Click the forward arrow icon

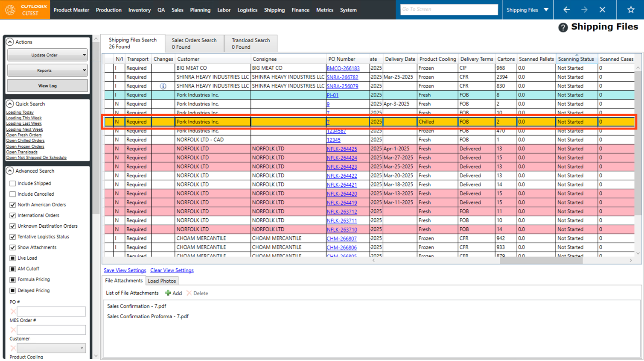[584, 10]
